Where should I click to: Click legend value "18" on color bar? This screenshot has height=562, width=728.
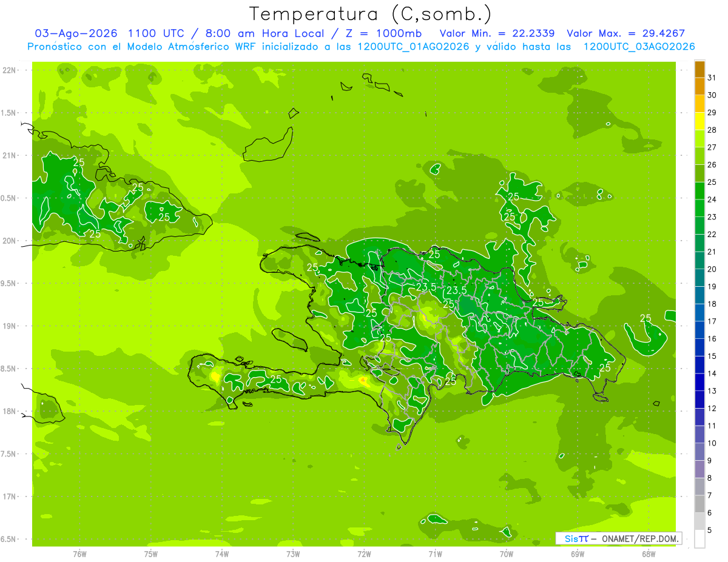(712, 304)
